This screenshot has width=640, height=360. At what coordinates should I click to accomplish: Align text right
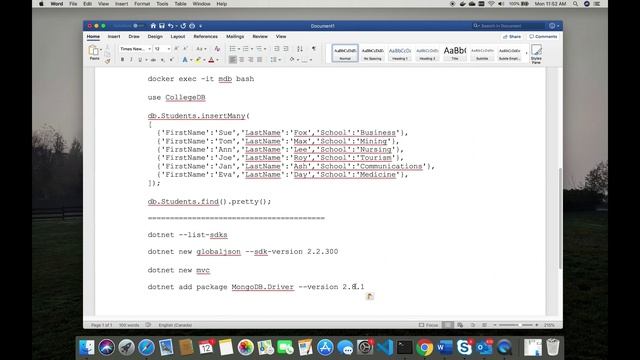[251, 60]
